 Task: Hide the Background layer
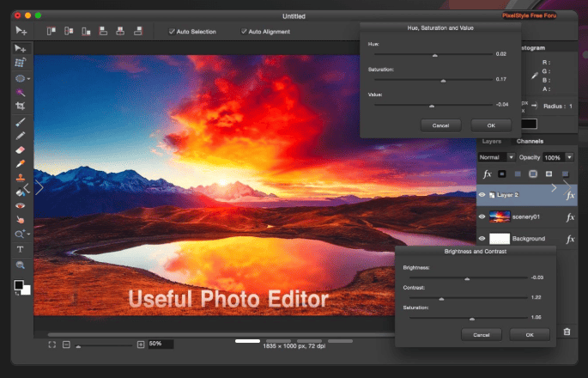482,238
